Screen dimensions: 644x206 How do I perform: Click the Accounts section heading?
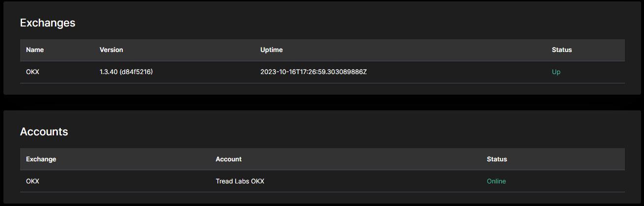click(x=44, y=131)
